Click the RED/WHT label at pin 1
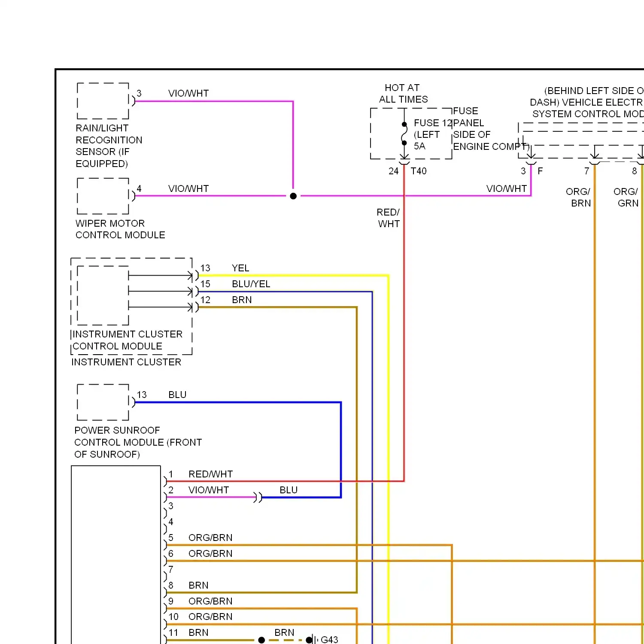The width and height of the screenshot is (644, 644). click(211, 474)
